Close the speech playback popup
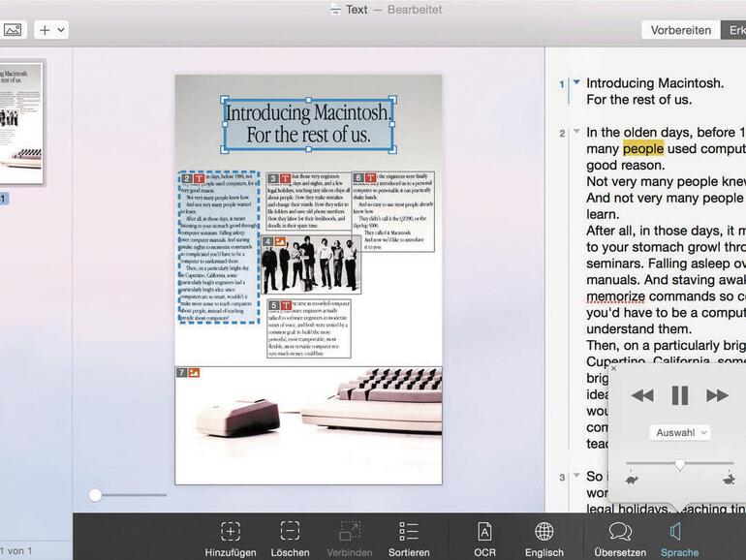This screenshot has width=746, height=560. (614, 368)
